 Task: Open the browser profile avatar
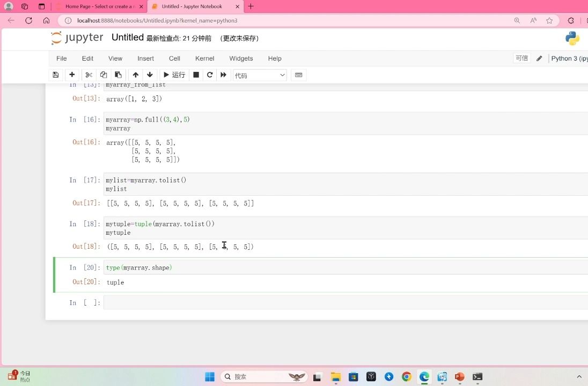pyautogui.click(x=8, y=6)
